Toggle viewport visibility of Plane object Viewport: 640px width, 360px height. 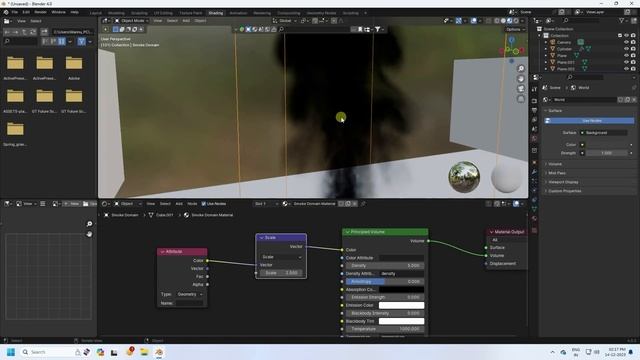click(626, 55)
